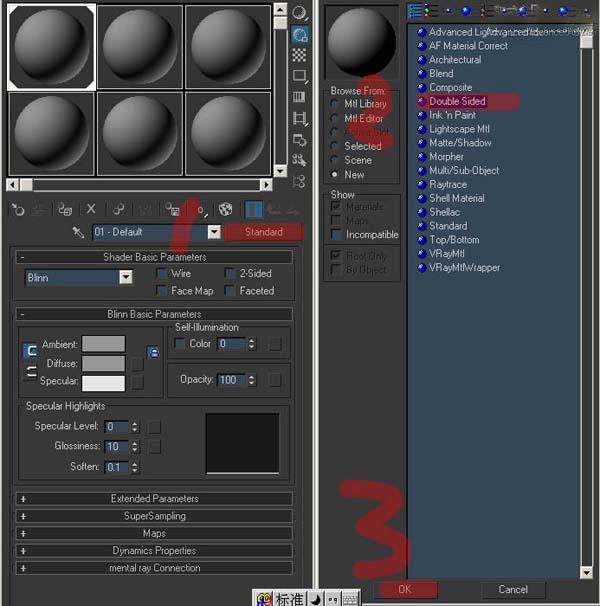This screenshot has width=600, height=606.
Task: Open the 01 - Default name dropdown
Action: coord(214,232)
